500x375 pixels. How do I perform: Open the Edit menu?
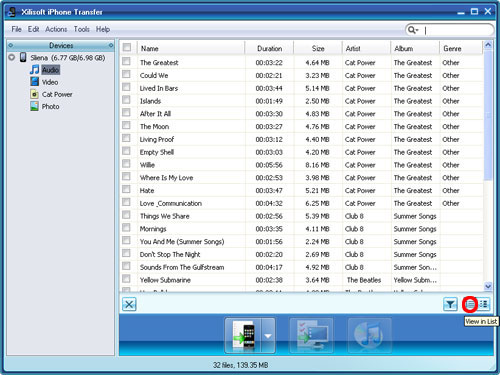(33, 29)
